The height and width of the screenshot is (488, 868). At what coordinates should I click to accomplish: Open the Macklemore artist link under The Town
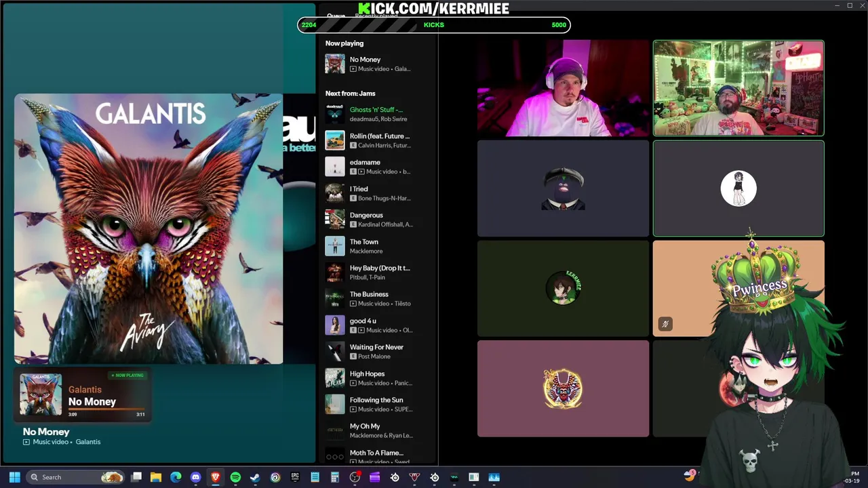tap(366, 251)
